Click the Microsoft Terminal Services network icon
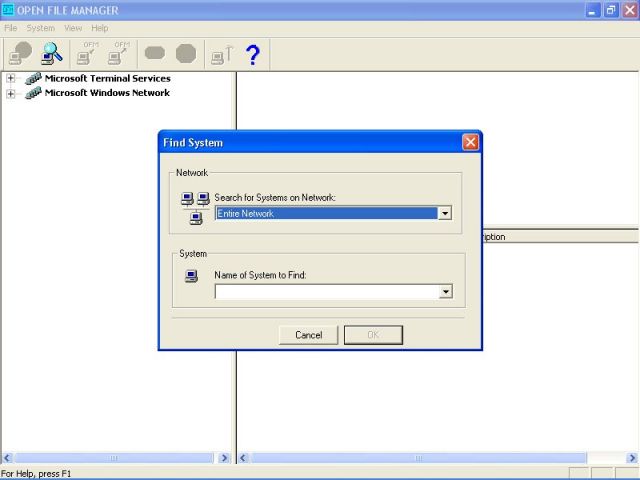This screenshot has width=640, height=480. pyautogui.click(x=33, y=78)
